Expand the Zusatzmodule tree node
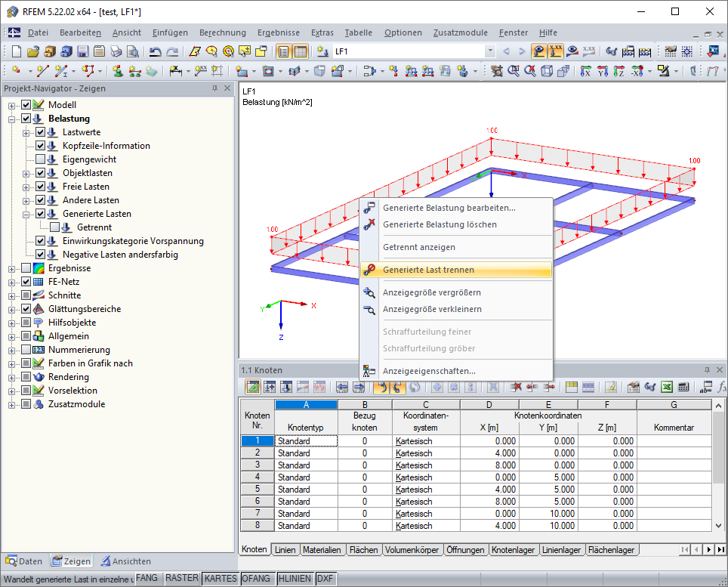This screenshot has height=587, width=728. 11,405
